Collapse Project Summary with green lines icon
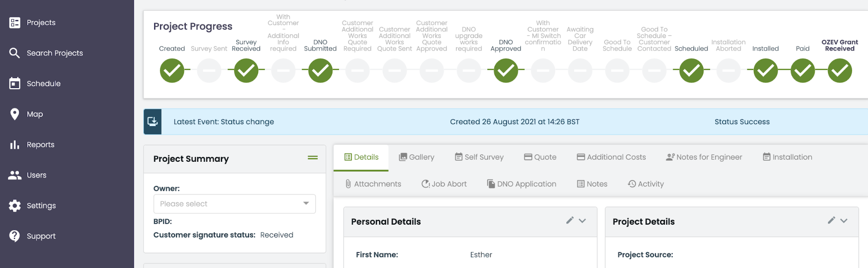The width and height of the screenshot is (868, 268). 312,158
